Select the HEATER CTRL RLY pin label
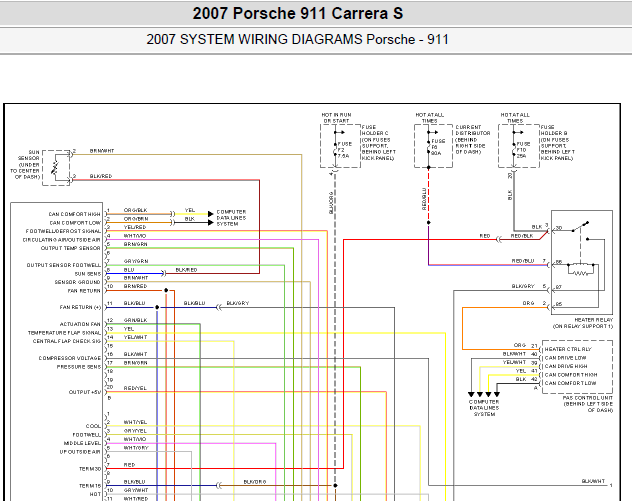 [568, 349]
